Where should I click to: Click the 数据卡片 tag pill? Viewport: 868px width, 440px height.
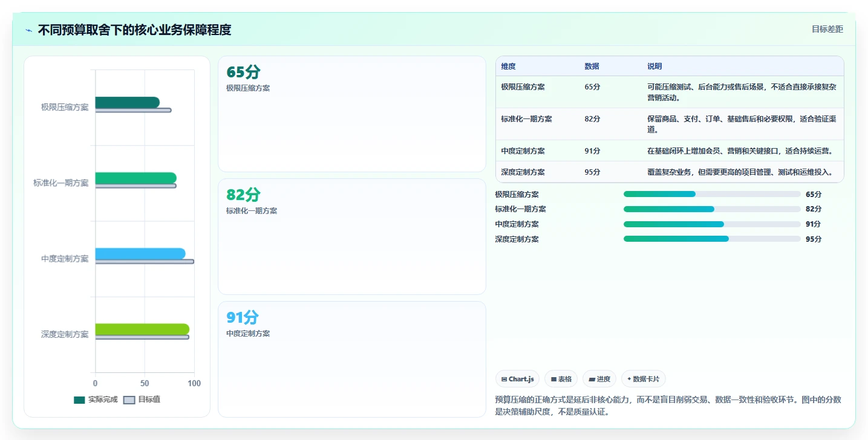coord(644,379)
